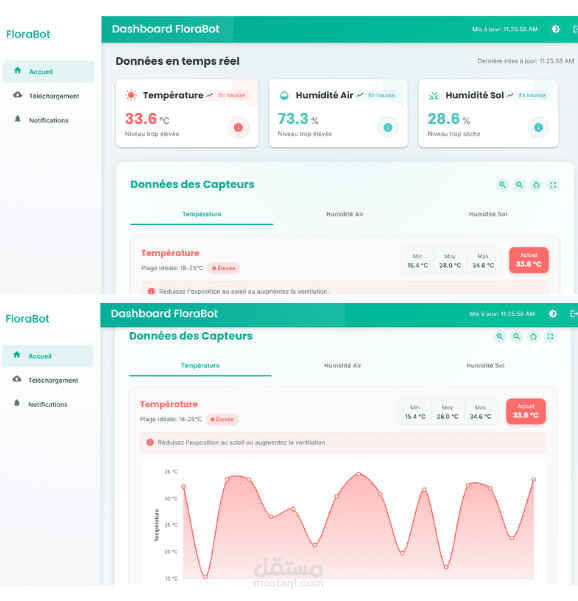The image size is (578, 601).
Task: Click the Max 34.6 °C stat in the bottom panel
Action: [x=480, y=412]
